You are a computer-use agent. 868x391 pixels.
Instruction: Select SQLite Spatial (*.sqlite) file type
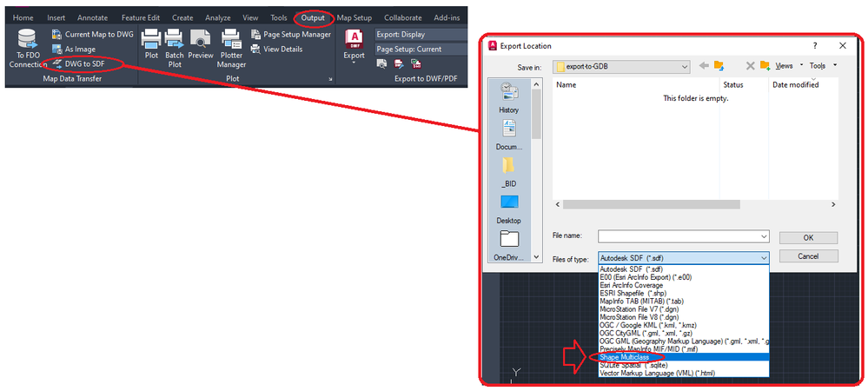(683, 365)
